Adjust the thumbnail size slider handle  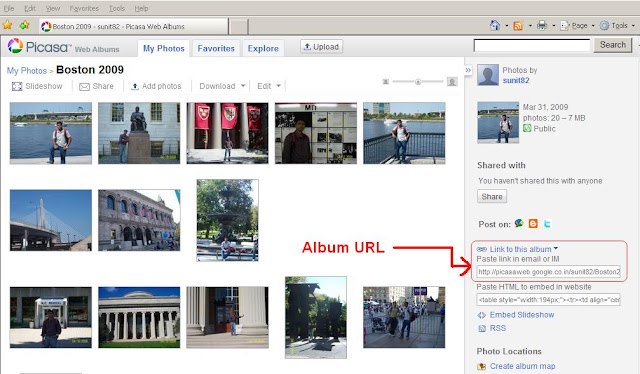(418, 82)
